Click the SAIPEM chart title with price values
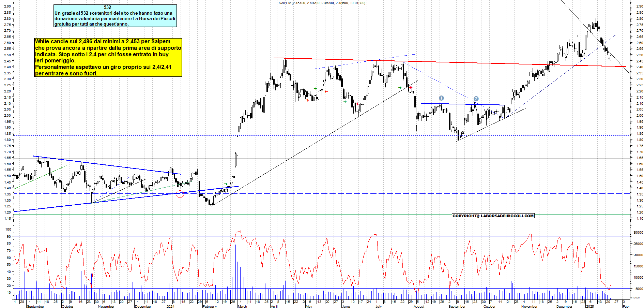 coord(322,3)
